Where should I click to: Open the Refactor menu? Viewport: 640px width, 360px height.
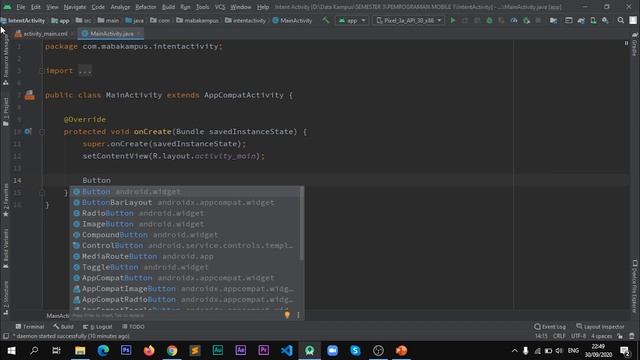[x=146, y=7]
